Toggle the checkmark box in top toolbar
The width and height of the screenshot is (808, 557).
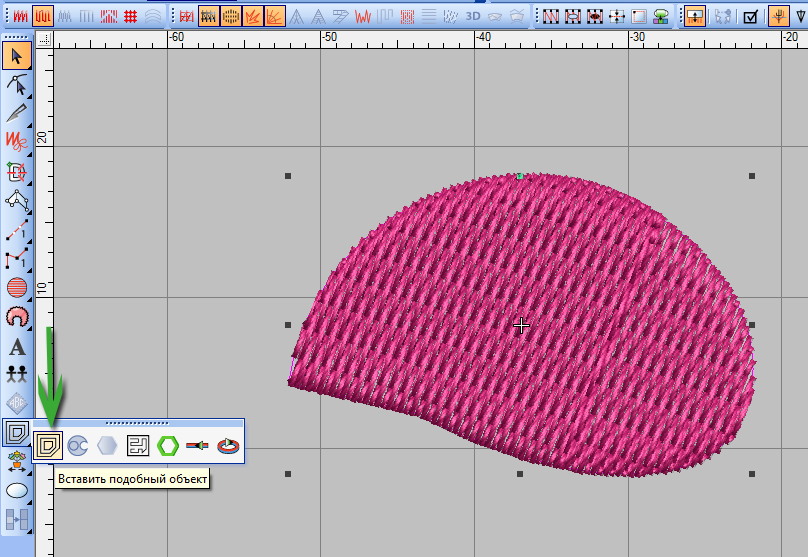point(751,17)
